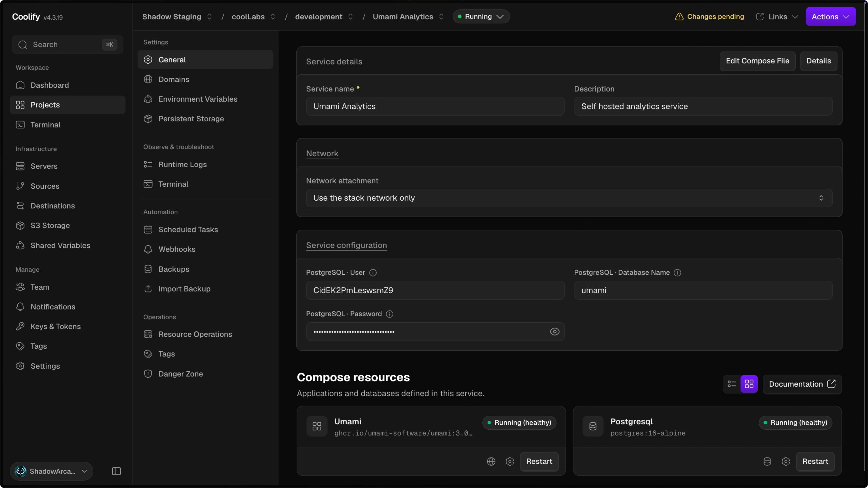Open database icon on the Postgresql card
This screenshot has height=488, width=868.
point(767,461)
